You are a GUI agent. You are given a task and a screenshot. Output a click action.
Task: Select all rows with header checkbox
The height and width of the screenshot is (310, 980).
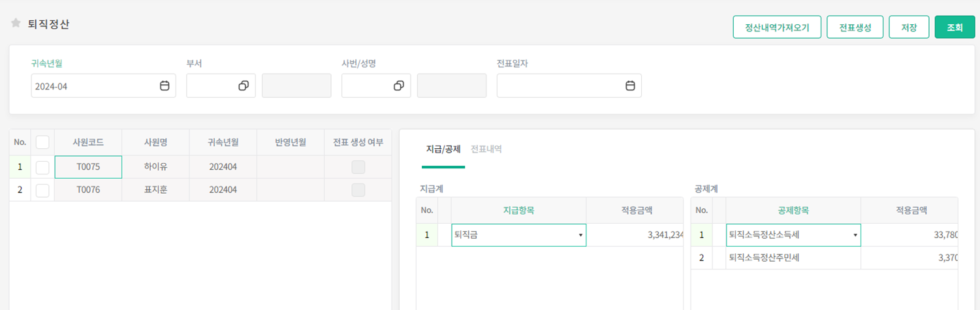pos(42,142)
